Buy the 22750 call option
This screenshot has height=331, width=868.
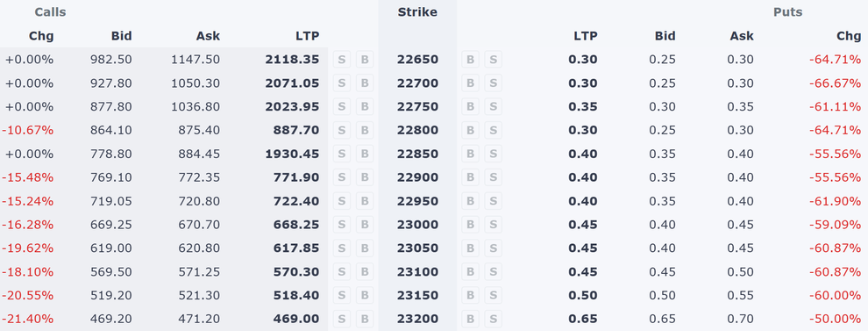click(364, 106)
